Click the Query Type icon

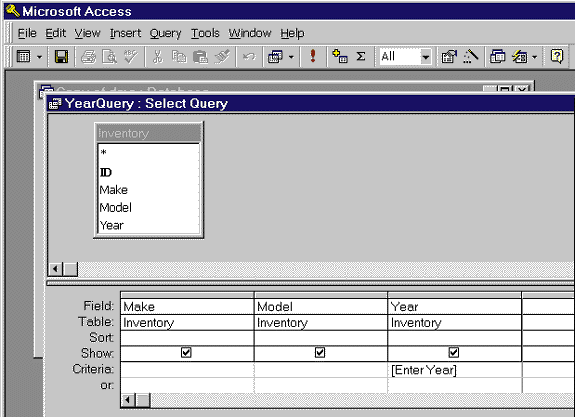[275, 56]
